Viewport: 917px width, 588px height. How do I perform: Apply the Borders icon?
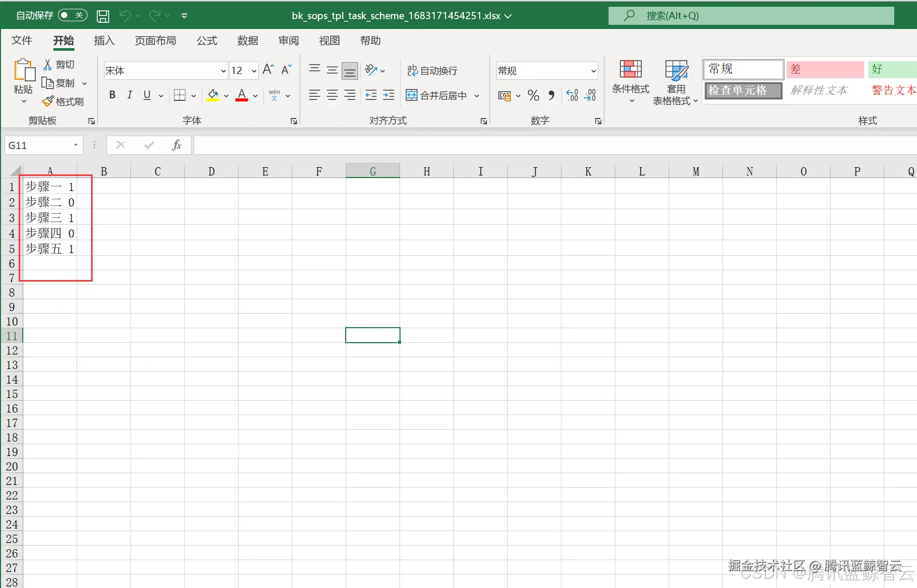pos(180,95)
